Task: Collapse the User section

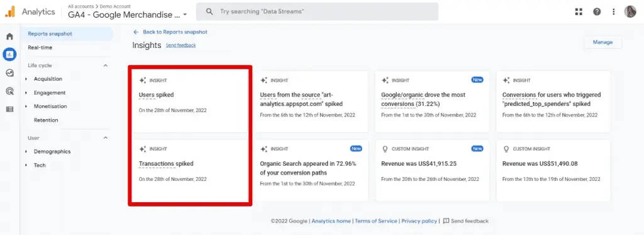Action: 106,138
